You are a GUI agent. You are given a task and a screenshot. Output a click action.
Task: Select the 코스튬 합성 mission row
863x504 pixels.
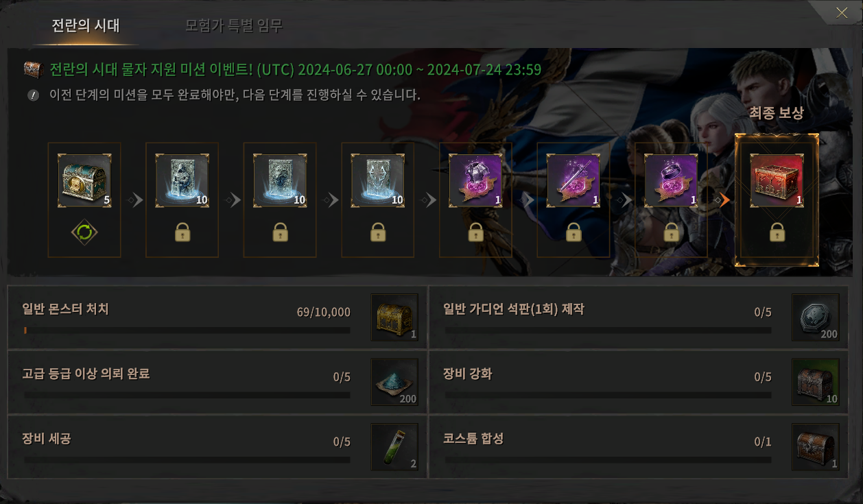click(x=638, y=447)
